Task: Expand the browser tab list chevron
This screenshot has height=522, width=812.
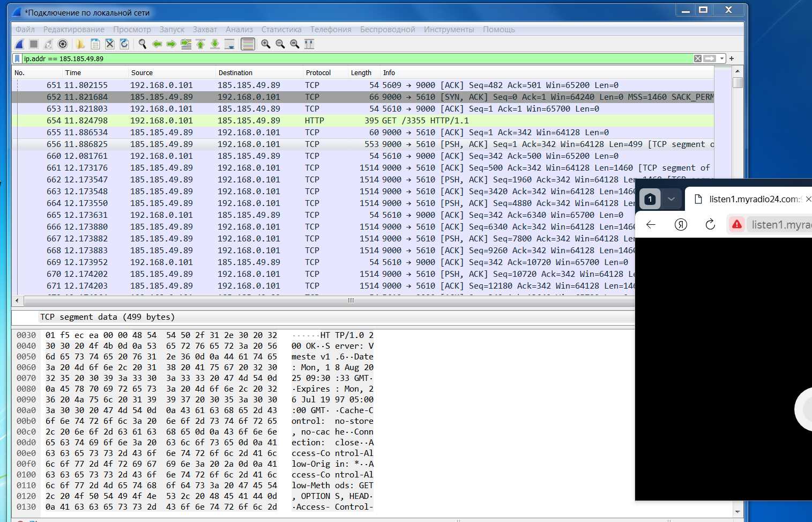Action: tap(671, 199)
